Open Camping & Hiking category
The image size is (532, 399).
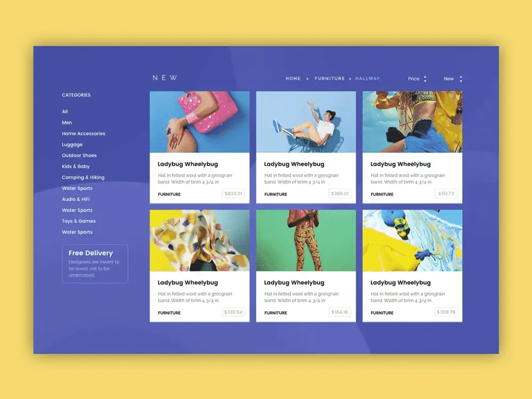click(83, 178)
